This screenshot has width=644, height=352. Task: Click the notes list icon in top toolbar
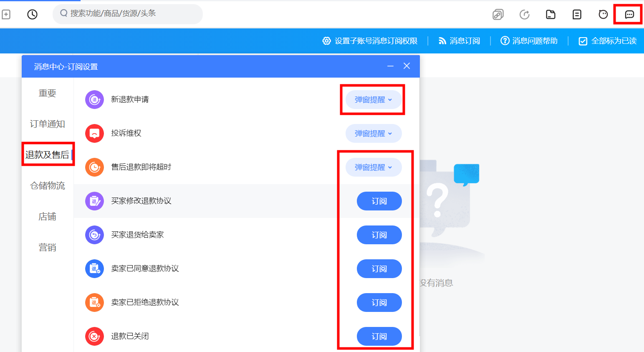coord(577,15)
